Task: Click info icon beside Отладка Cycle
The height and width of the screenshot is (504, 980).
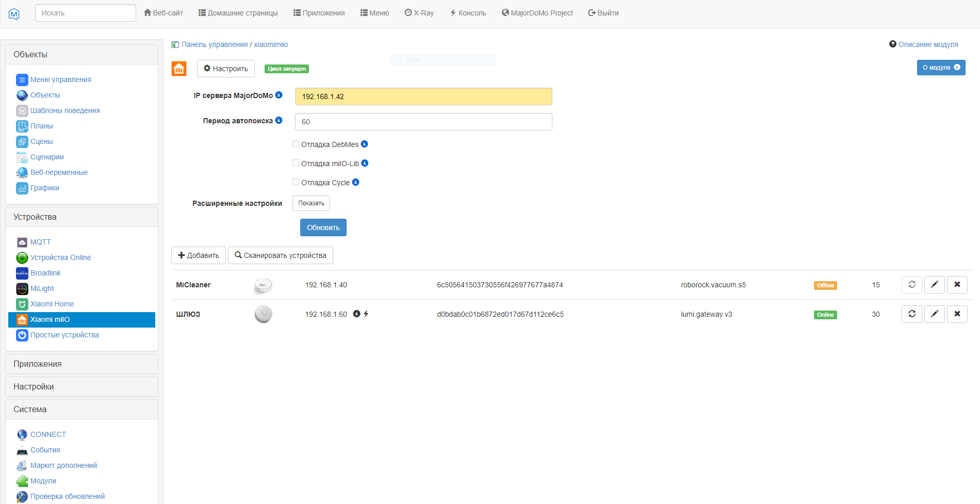Action: click(x=355, y=182)
